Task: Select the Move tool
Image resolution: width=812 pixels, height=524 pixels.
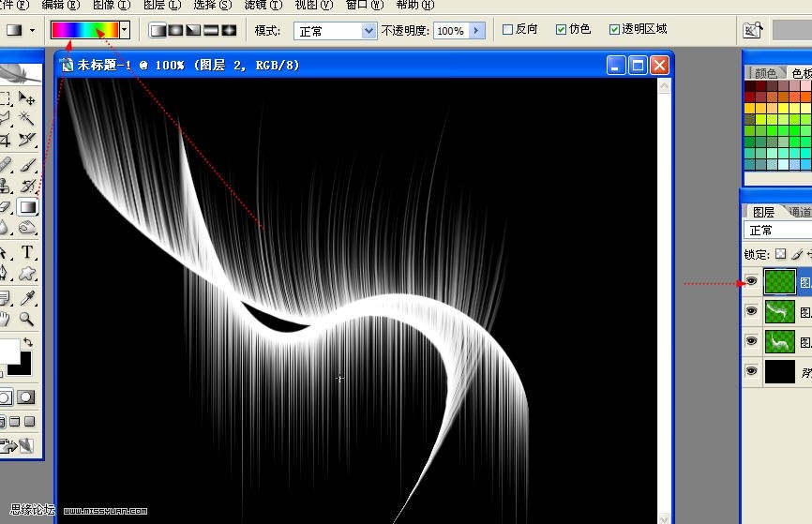Action: coord(26,97)
